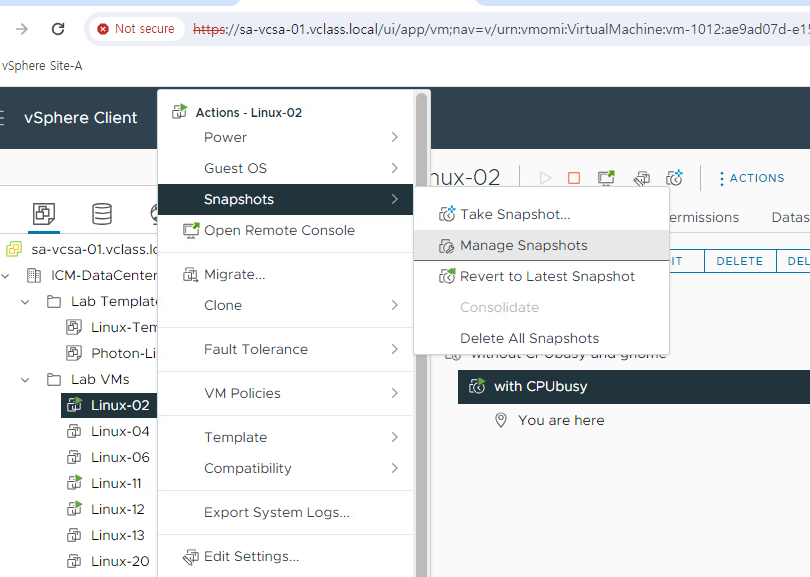Click the Not secure site warning
The width and height of the screenshot is (810, 577).
point(136,29)
